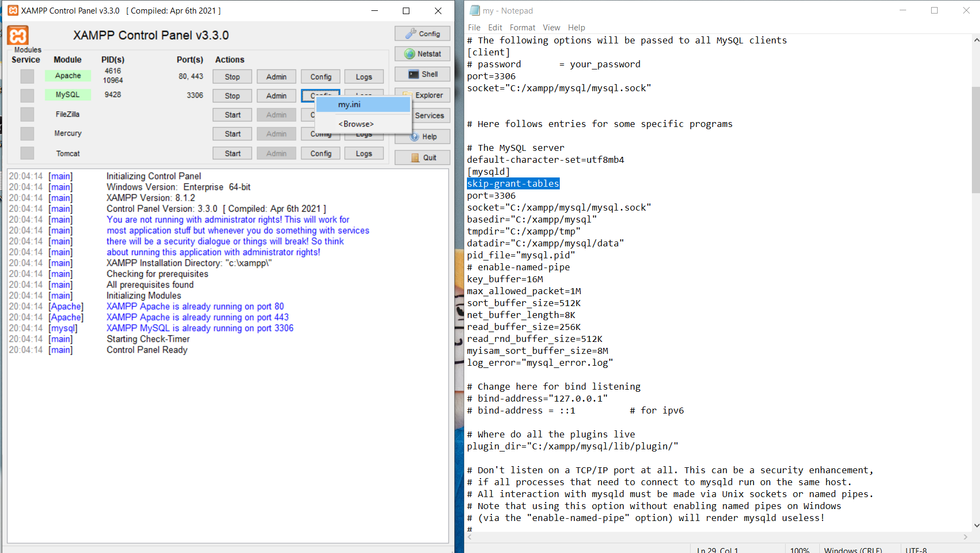Viewport: 980px width, 553px height.
Task: Toggle MySQL service install checkbox
Action: (27, 96)
